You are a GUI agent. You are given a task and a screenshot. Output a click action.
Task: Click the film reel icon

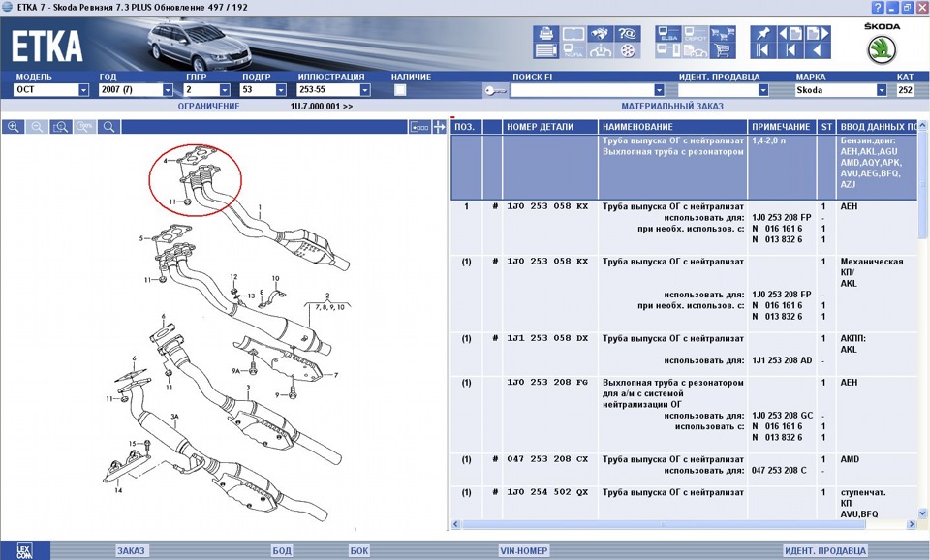628,51
